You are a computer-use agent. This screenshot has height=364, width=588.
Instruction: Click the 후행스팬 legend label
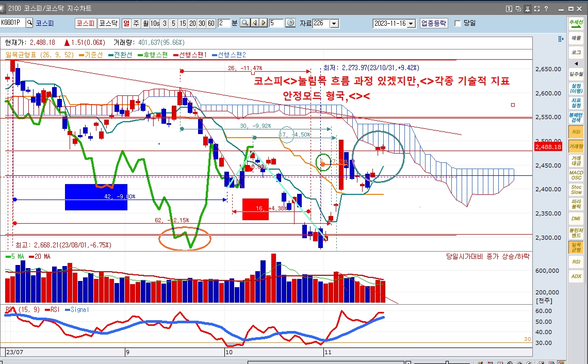pos(156,55)
